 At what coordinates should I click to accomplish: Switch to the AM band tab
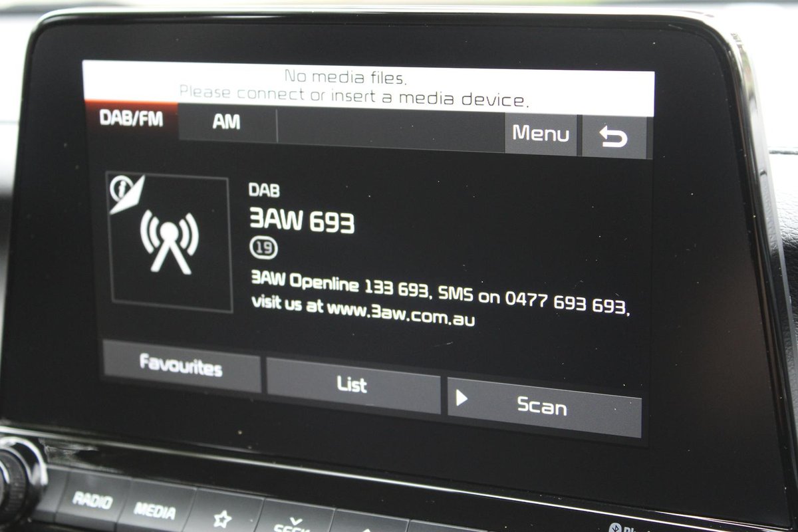pyautogui.click(x=226, y=122)
